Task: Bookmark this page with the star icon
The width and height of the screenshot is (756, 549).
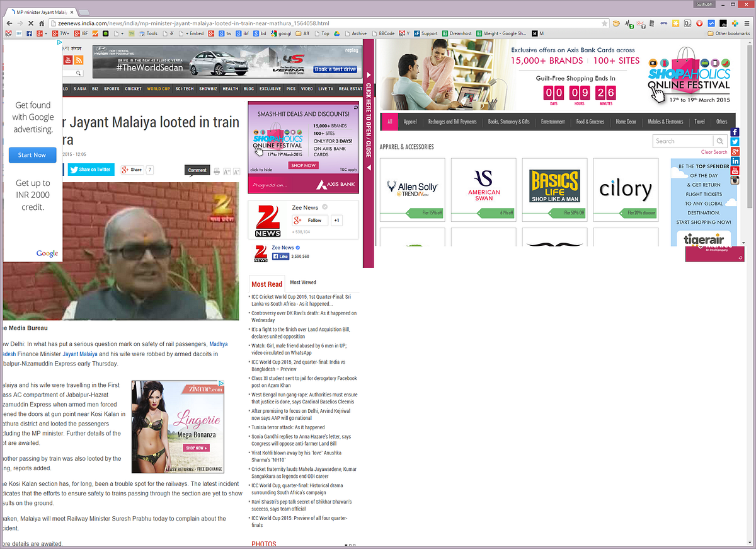Action: click(x=605, y=23)
